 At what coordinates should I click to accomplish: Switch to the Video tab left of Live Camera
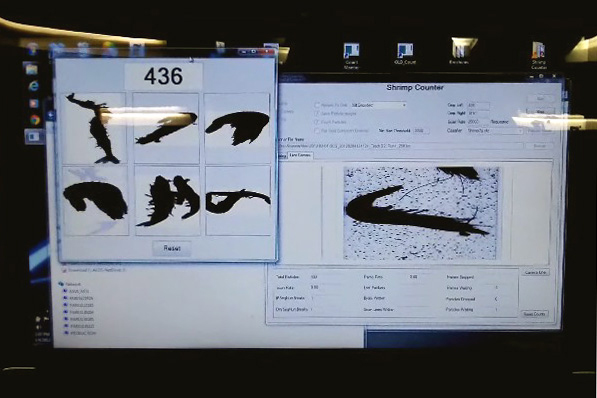282,156
